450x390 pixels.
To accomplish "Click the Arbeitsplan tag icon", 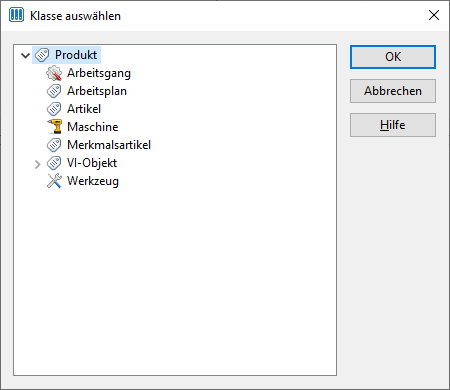I will click(54, 91).
